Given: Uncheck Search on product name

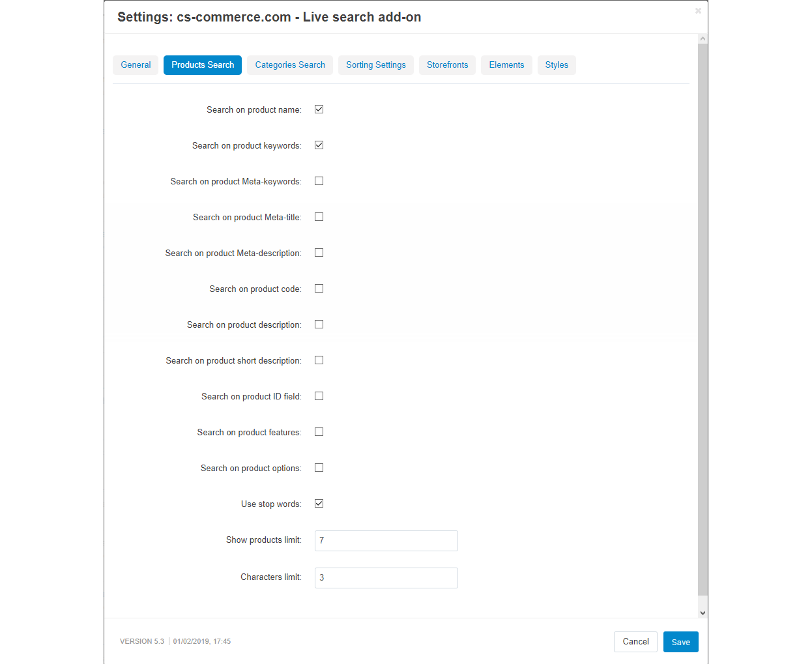Looking at the screenshot, I should click(x=319, y=109).
